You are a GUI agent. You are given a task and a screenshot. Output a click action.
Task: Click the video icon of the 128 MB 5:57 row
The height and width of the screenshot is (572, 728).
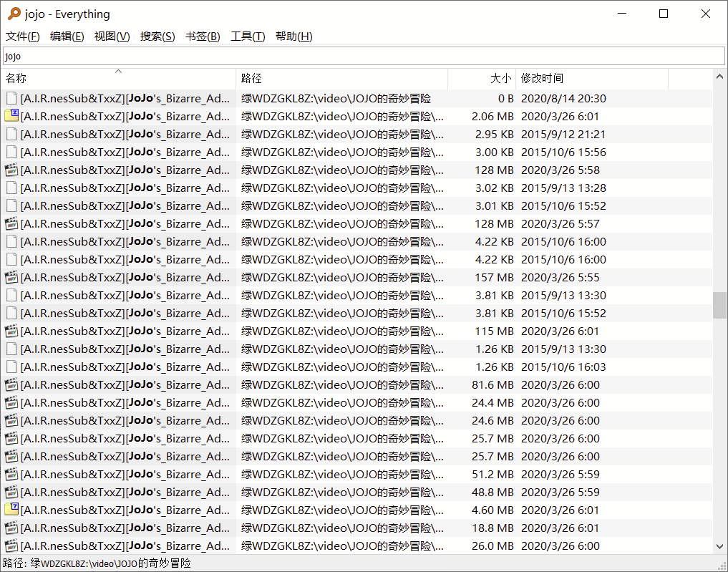pyautogui.click(x=11, y=224)
